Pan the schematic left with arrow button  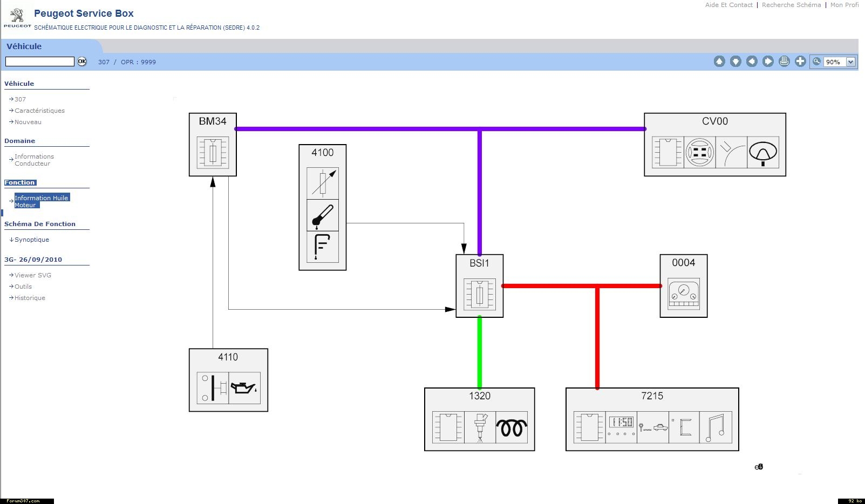pyautogui.click(x=751, y=62)
